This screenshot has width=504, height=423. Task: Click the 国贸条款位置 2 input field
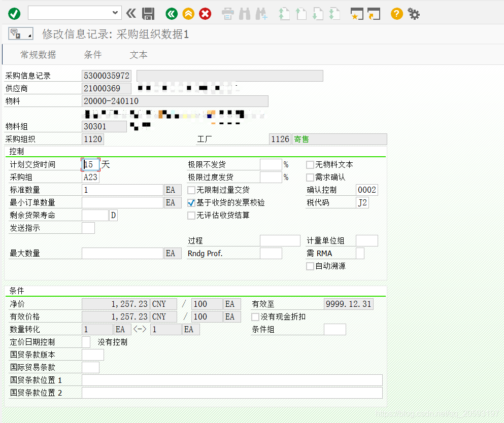click(x=232, y=393)
